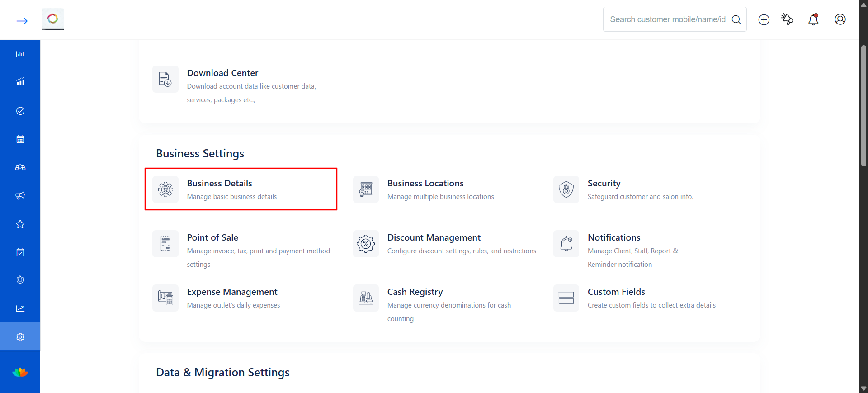The image size is (868, 393).
Task: Open the customers group sidebar icon
Action: pyautogui.click(x=20, y=167)
